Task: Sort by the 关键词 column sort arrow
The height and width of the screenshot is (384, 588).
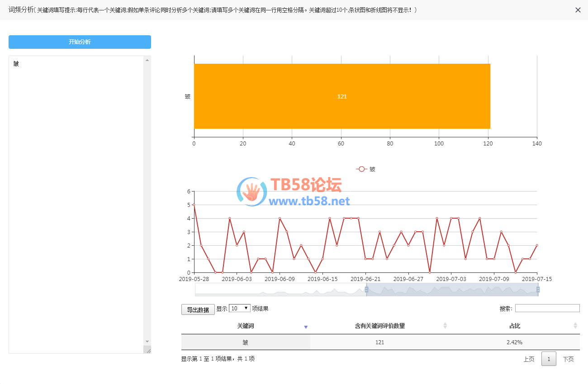Action: tap(306, 327)
